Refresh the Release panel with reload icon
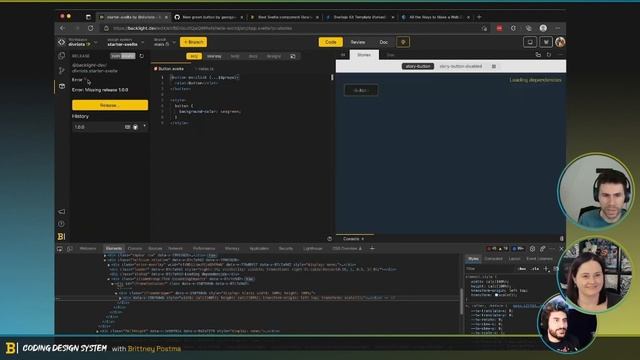This screenshot has width=640, height=360. tap(142, 56)
